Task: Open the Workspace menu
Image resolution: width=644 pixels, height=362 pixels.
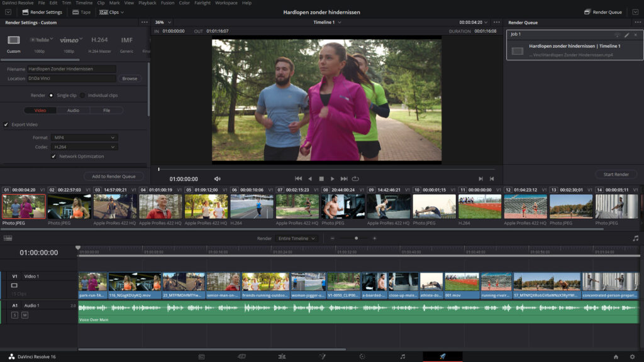Action: pos(226,3)
